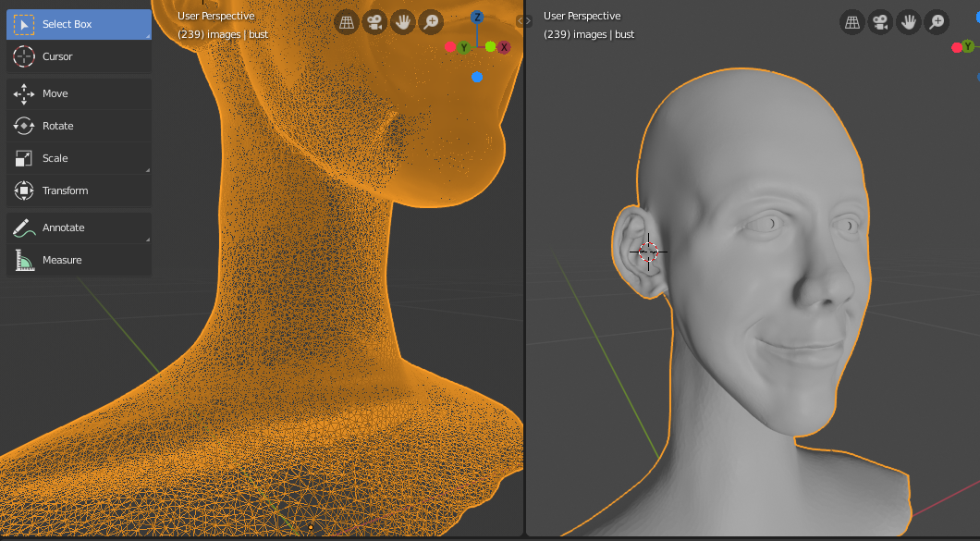
Task: Click the unlabeled blue dot below left gizmo
Action: (x=477, y=77)
